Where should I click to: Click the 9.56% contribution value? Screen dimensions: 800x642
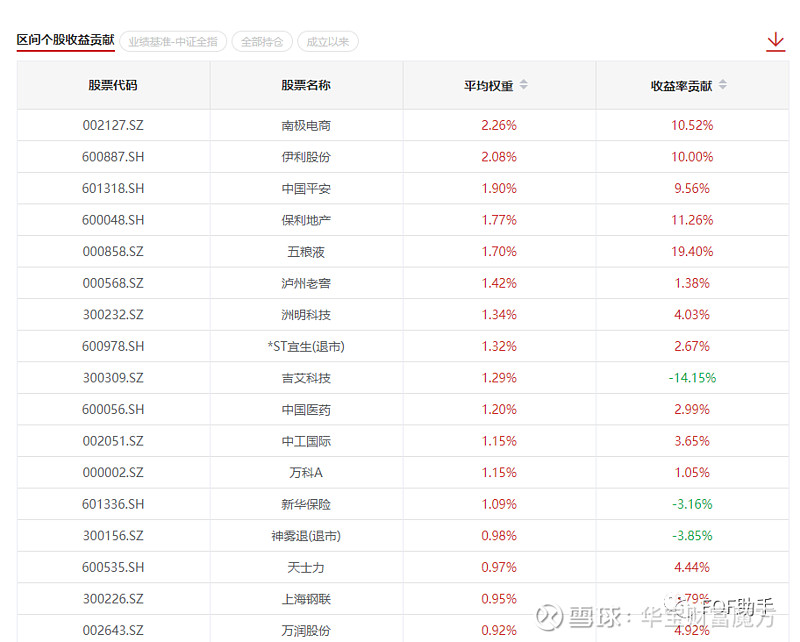(x=692, y=188)
